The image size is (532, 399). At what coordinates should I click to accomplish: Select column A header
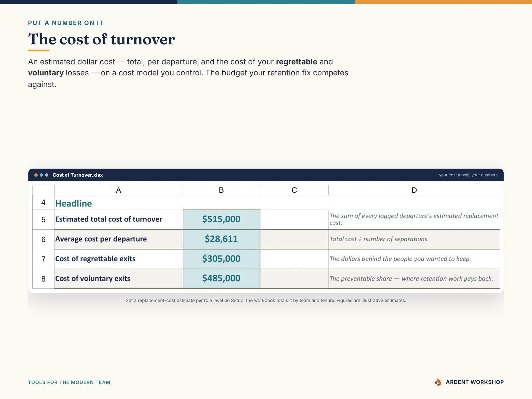pos(118,190)
